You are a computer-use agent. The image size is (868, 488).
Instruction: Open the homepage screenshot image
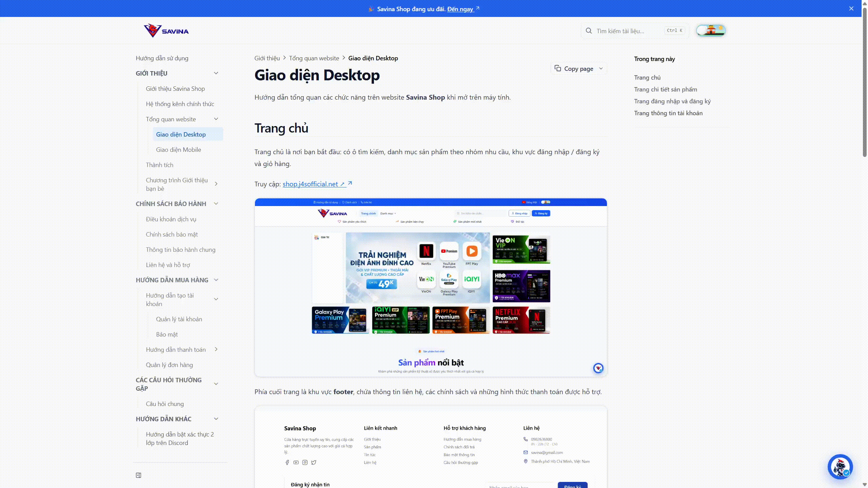[431, 287]
